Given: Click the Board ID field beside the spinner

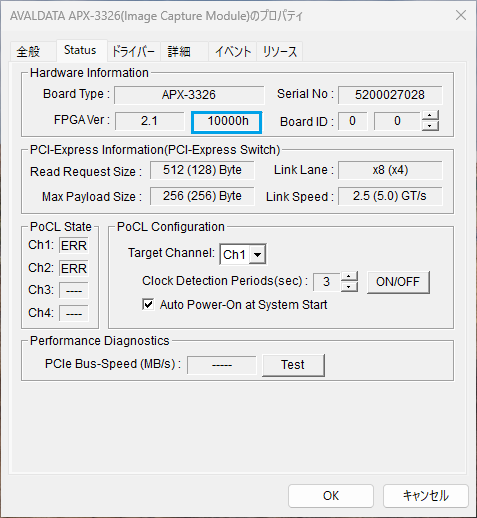Looking at the screenshot, I should pyautogui.click(x=397, y=121).
